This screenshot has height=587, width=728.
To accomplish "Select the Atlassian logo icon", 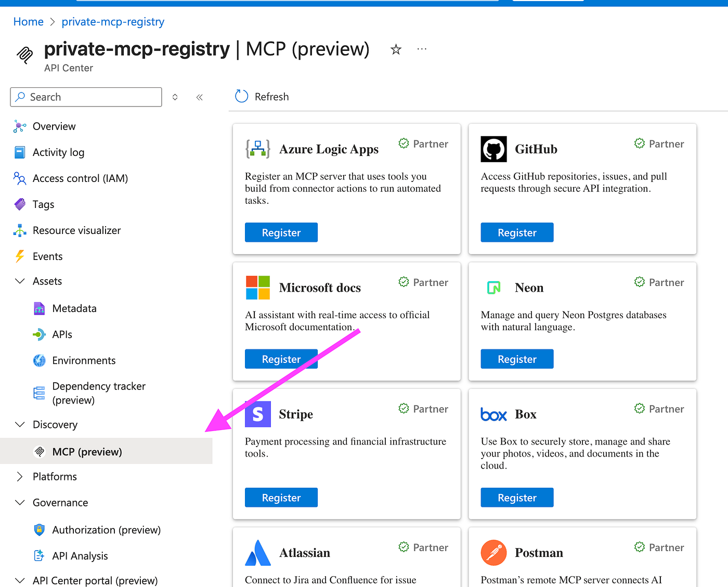I will [x=257, y=553].
